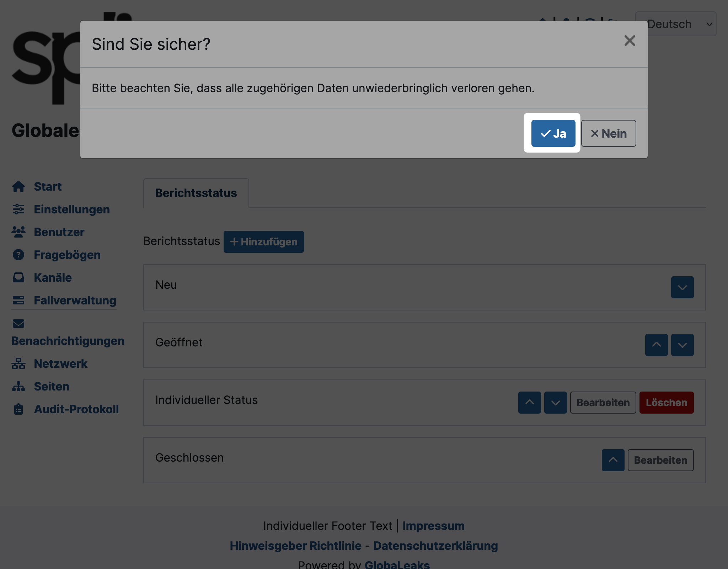The image size is (728, 569).
Task: Click the Fragebögen question mark icon
Action: pos(18,255)
